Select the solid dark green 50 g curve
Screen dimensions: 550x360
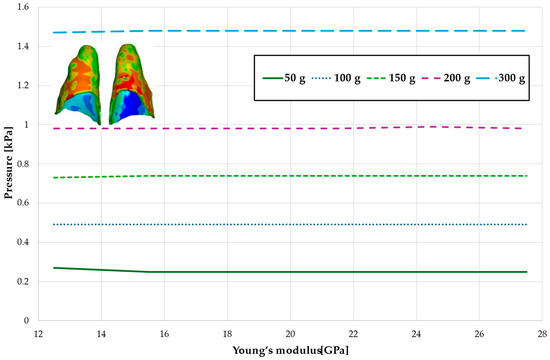290,272
